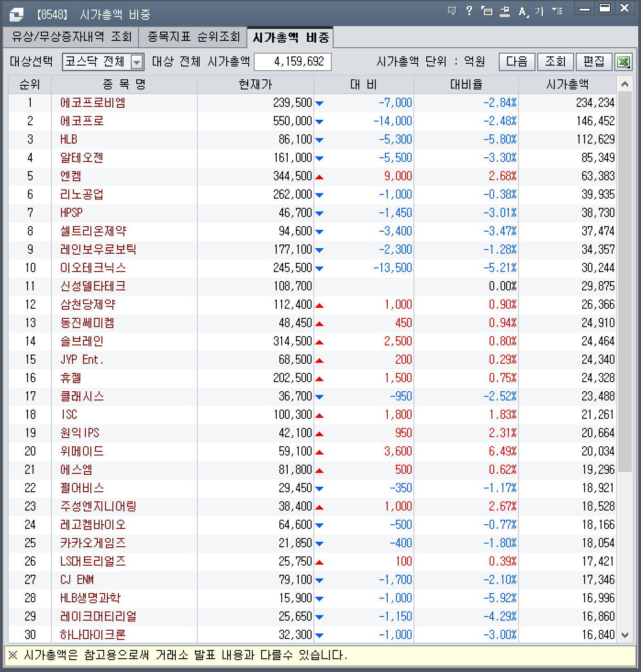Open the 대상선택 코스닥 전체 dropdown

point(103,62)
